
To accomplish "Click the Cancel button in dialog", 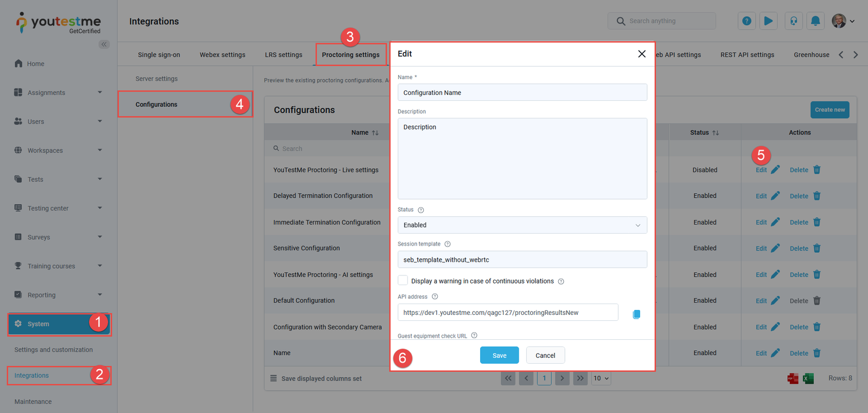I will click(545, 356).
